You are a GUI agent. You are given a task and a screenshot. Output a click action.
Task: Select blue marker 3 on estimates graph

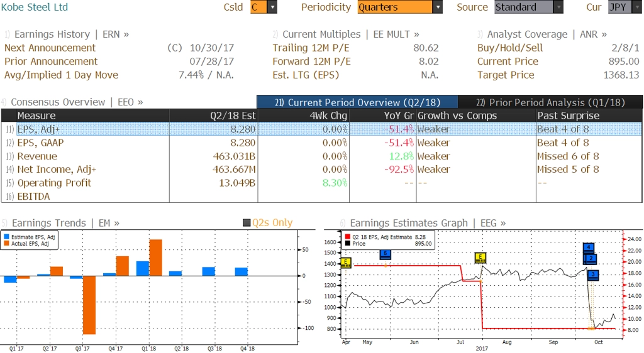(x=593, y=275)
